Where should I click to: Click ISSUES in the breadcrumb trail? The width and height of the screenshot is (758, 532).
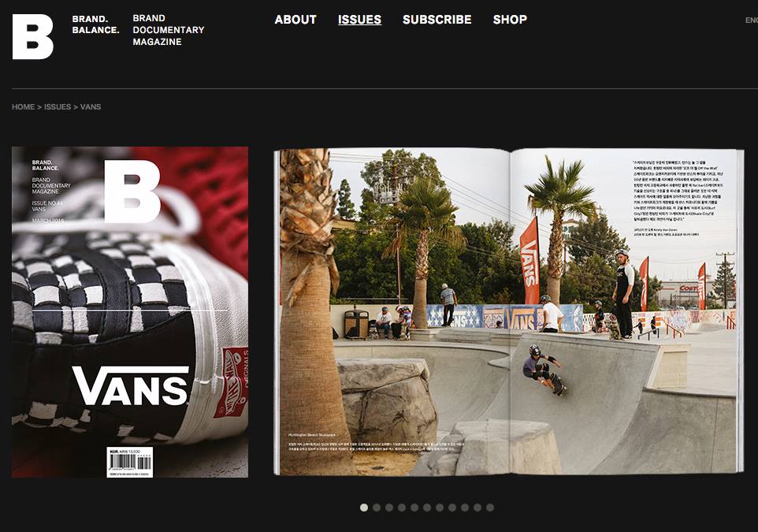click(58, 107)
